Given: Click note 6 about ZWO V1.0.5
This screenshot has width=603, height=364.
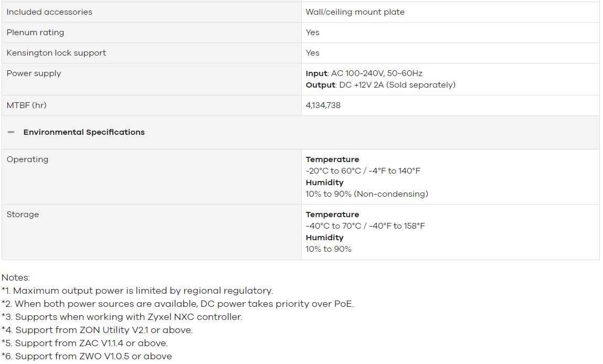Looking at the screenshot, I should coord(87,356).
